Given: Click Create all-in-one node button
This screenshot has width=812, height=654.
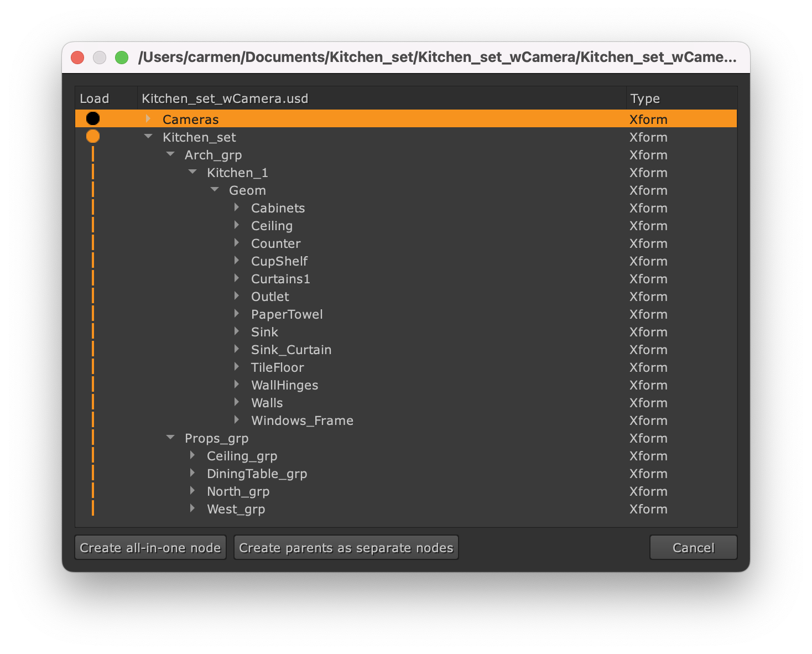Looking at the screenshot, I should (150, 548).
